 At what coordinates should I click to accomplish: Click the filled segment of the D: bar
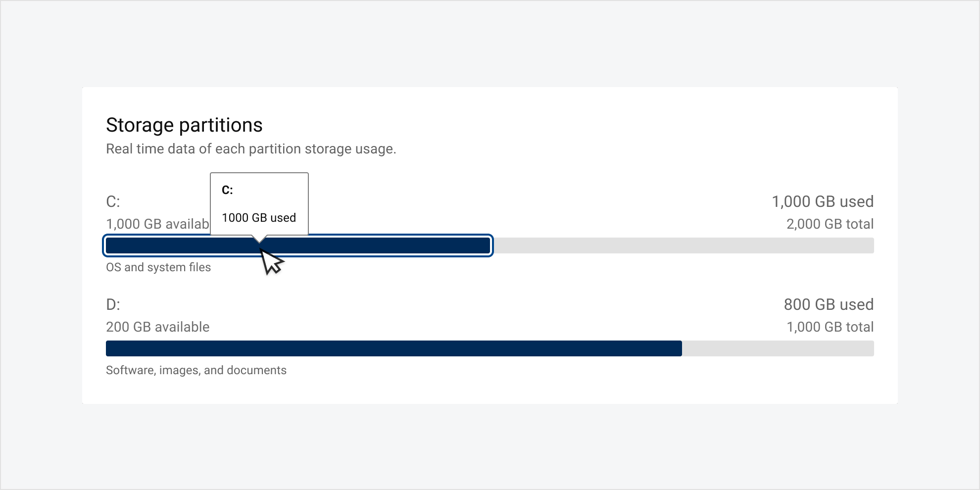391,348
